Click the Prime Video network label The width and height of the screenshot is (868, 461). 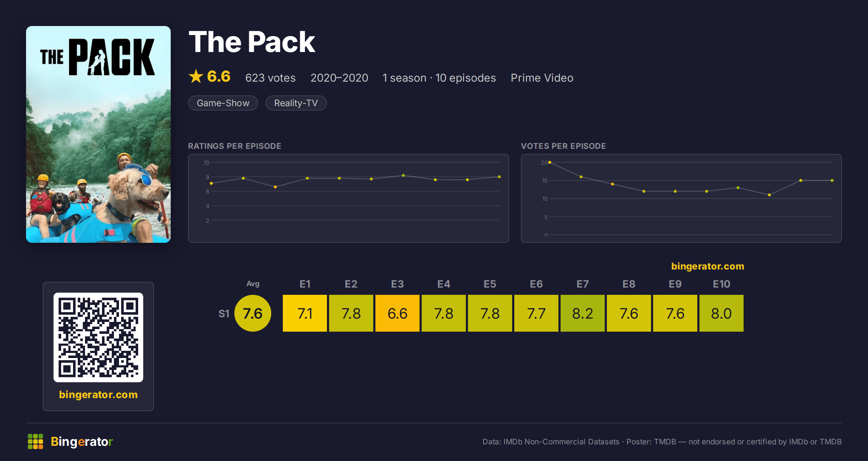point(542,78)
